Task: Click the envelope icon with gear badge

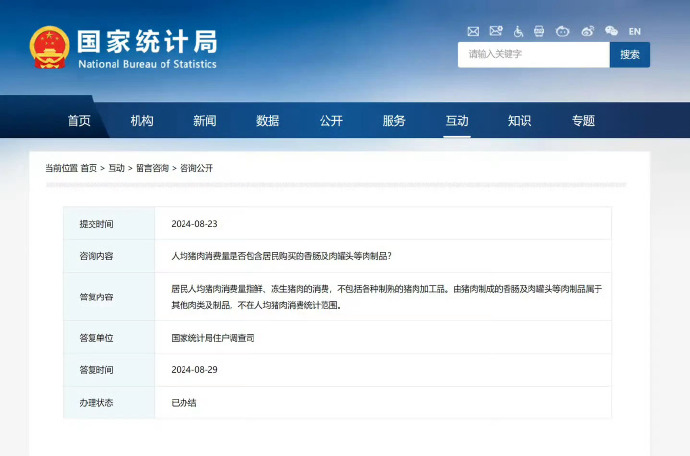Action: 496,31
